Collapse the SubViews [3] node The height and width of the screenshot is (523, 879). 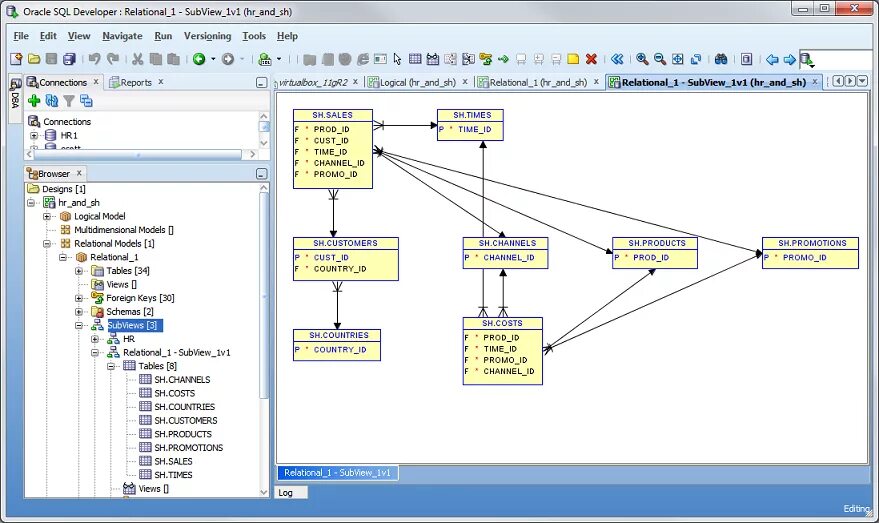tap(79, 325)
